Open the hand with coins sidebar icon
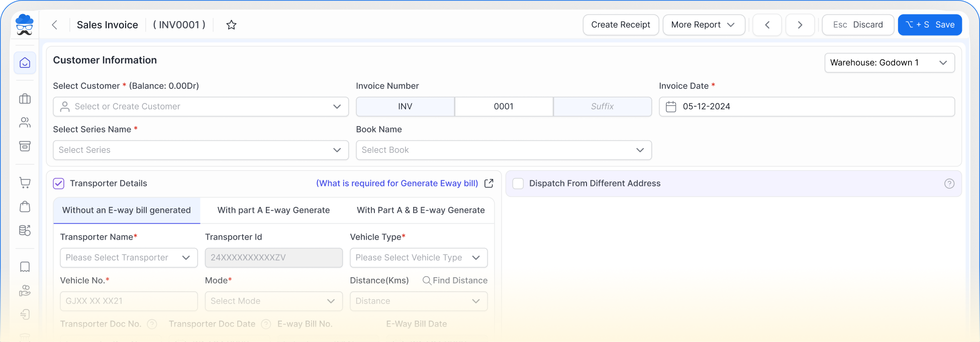Image resolution: width=980 pixels, height=342 pixels. click(25, 290)
